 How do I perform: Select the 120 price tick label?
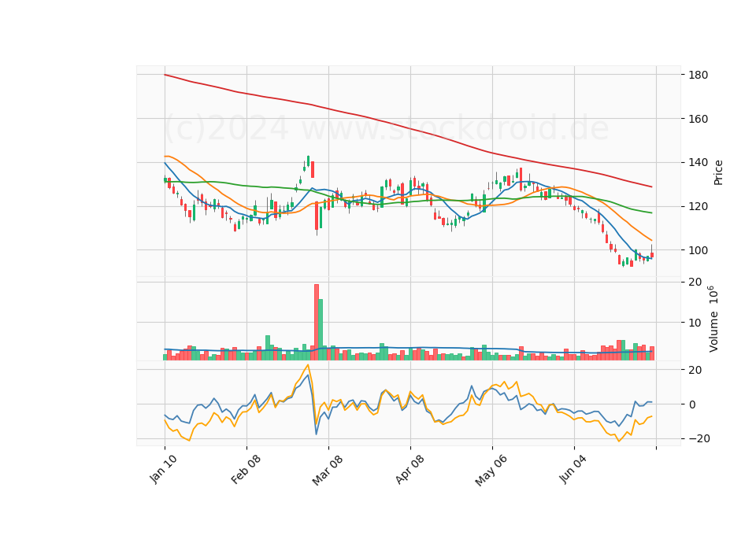699,206
